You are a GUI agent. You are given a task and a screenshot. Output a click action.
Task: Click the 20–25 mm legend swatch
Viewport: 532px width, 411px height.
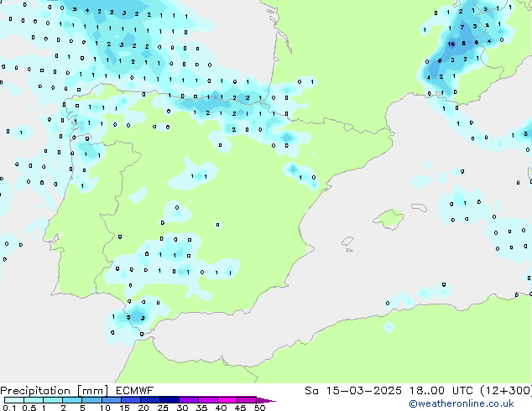tap(149, 400)
